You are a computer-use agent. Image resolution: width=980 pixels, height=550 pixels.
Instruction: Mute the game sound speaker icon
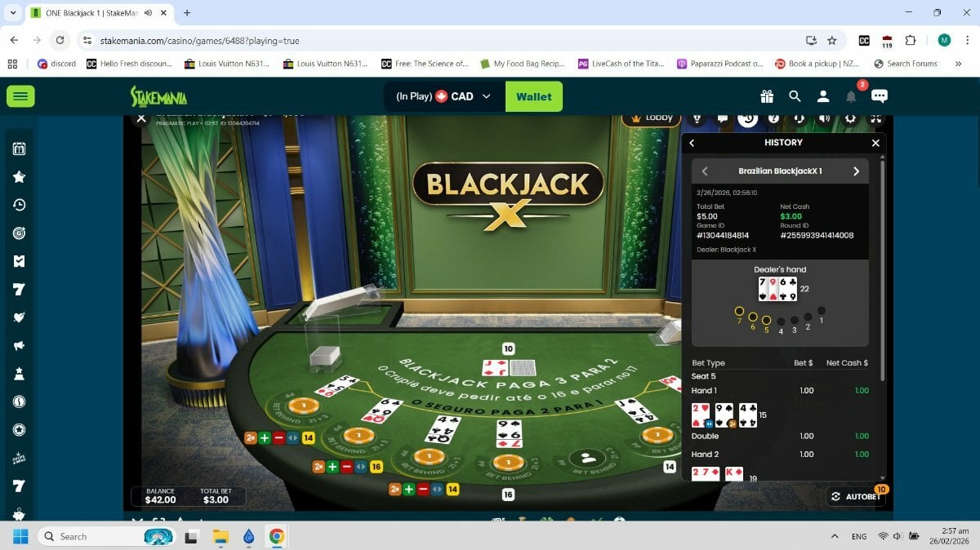(825, 118)
